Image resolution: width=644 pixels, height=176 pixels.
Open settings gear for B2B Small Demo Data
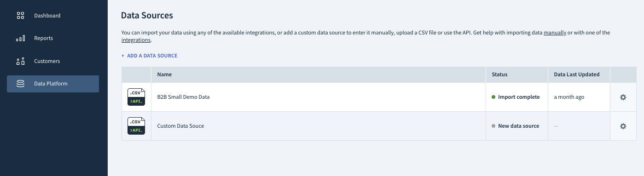pos(623,97)
